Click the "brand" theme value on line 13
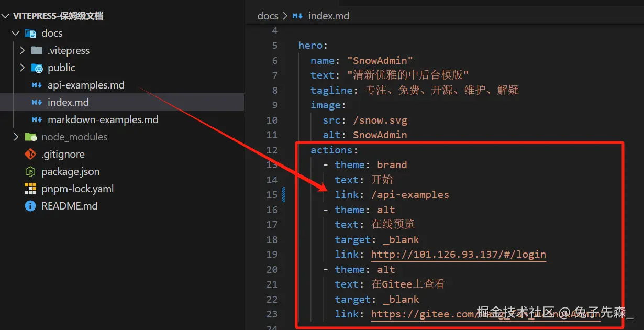The image size is (644, 330). click(x=392, y=165)
